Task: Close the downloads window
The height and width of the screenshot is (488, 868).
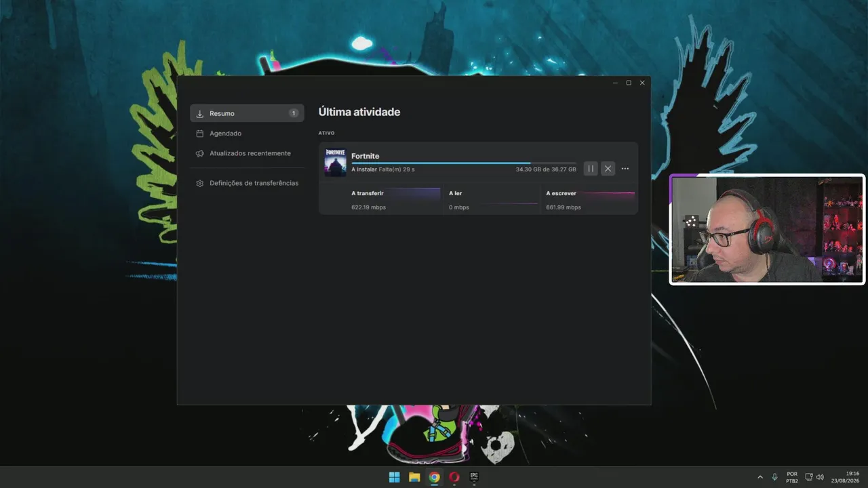Action: tap(642, 83)
